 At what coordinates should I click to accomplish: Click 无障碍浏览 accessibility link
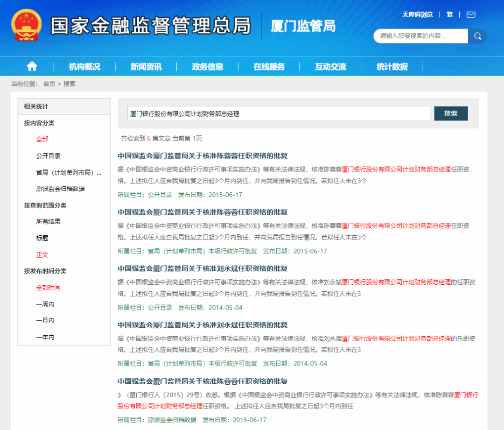point(418,14)
